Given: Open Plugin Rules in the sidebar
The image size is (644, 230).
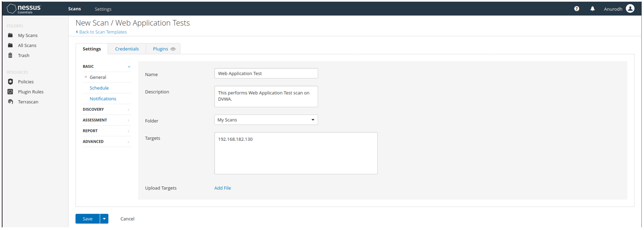Looking at the screenshot, I should pos(31,92).
